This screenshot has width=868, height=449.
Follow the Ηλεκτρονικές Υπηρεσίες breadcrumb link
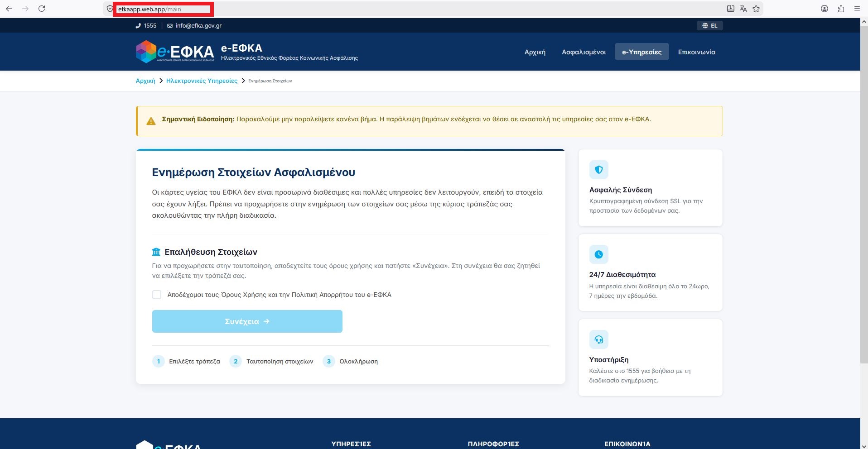click(202, 81)
